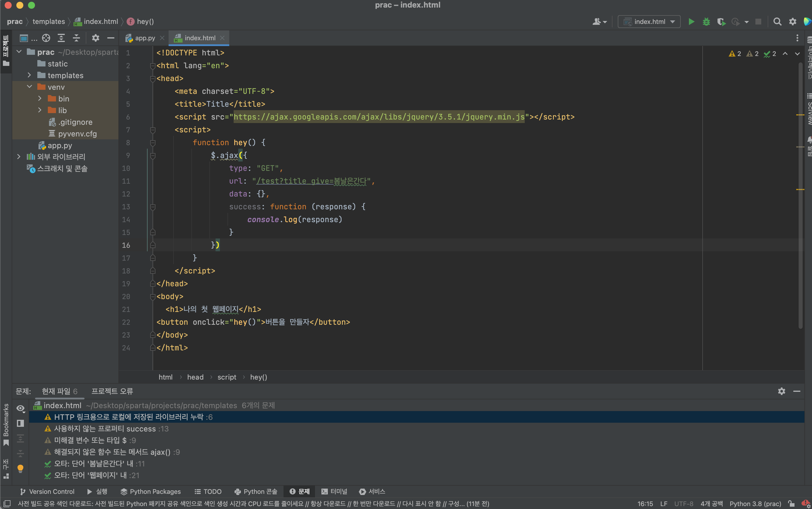Close the index.html editor tab

coord(222,38)
